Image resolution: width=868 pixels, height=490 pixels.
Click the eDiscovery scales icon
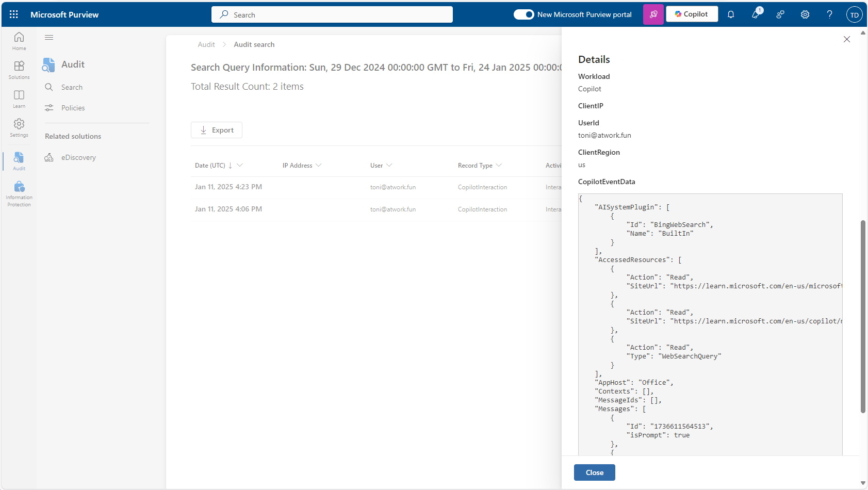point(49,157)
